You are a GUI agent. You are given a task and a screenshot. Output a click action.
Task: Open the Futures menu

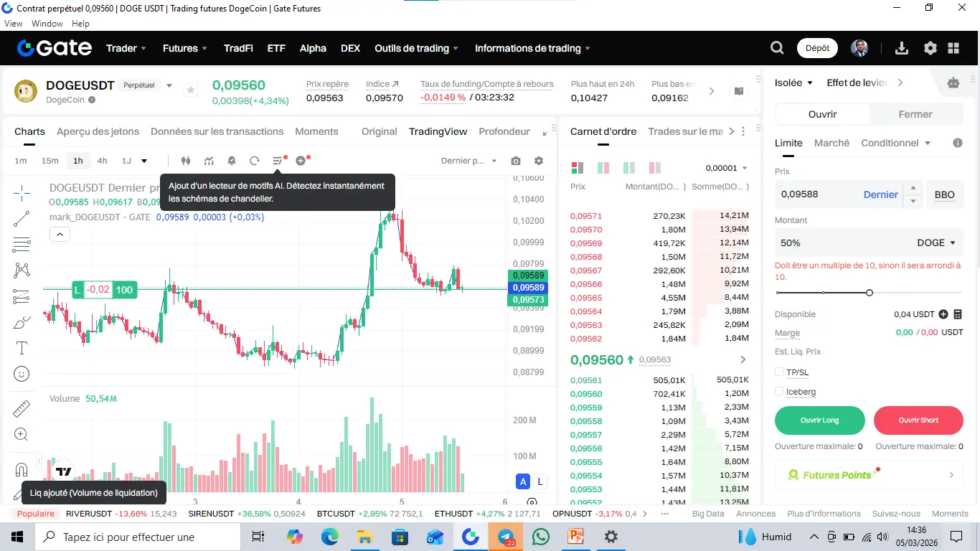185,48
